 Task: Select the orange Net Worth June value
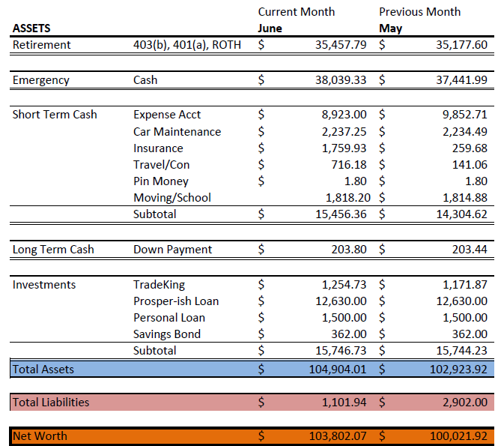click(338, 436)
